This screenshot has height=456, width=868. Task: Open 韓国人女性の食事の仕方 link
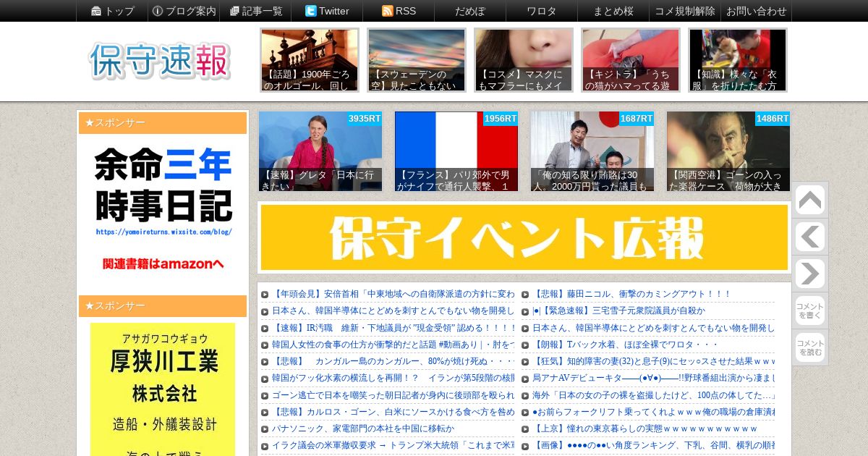point(393,345)
